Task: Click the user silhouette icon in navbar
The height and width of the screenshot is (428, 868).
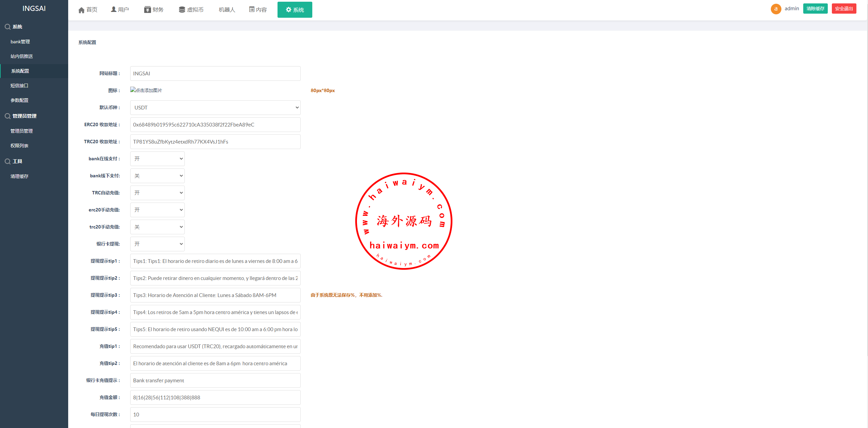Action: click(114, 10)
